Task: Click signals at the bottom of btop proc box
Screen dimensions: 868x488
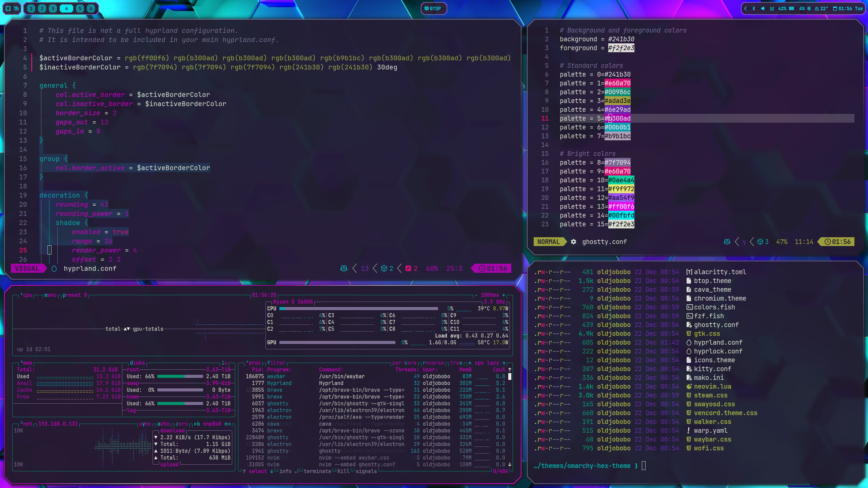Action: point(366,471)
